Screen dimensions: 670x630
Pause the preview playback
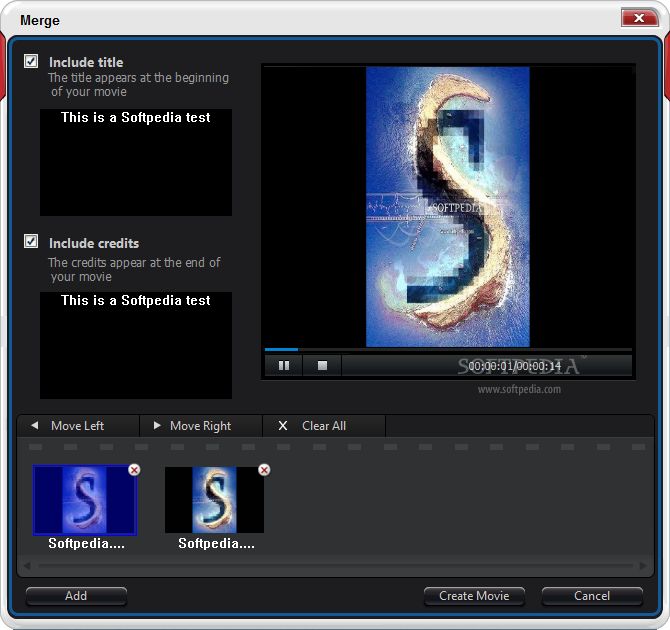click(284, 365)
